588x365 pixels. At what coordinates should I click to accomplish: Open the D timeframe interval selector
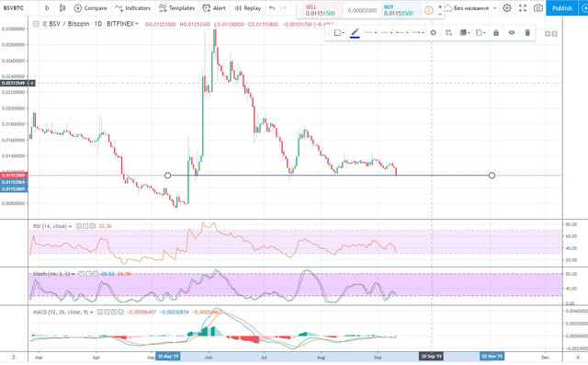[47, 8]
